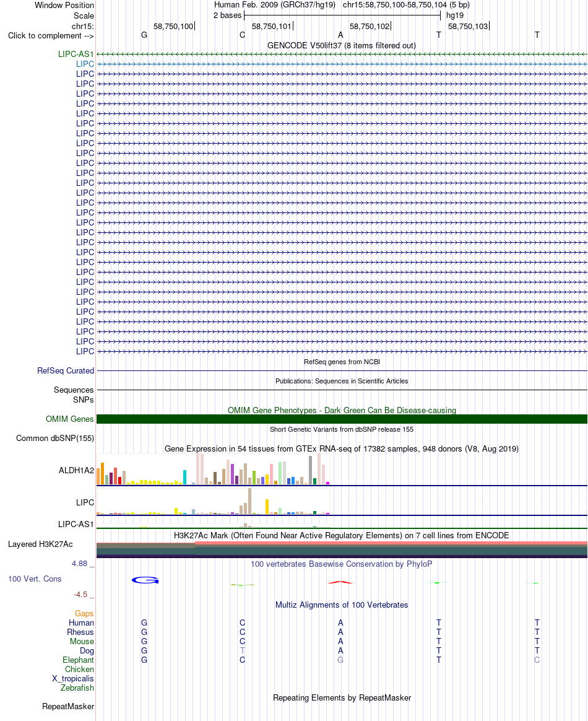The width and height of the screenshot is (588, 721).
Task: Click the Dog species row label
Action: 87,650
